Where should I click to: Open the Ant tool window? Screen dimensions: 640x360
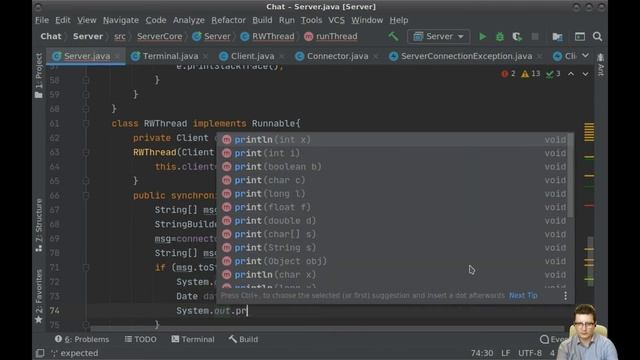601,64
